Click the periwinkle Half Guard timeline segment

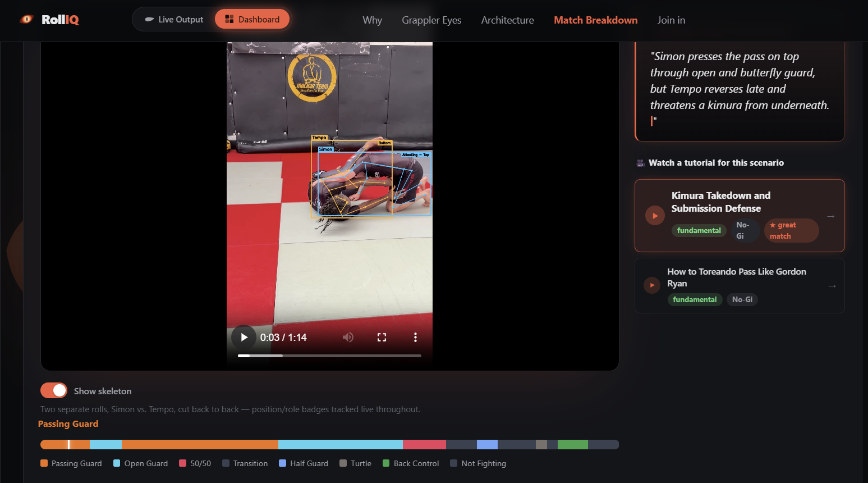[487, 444]
